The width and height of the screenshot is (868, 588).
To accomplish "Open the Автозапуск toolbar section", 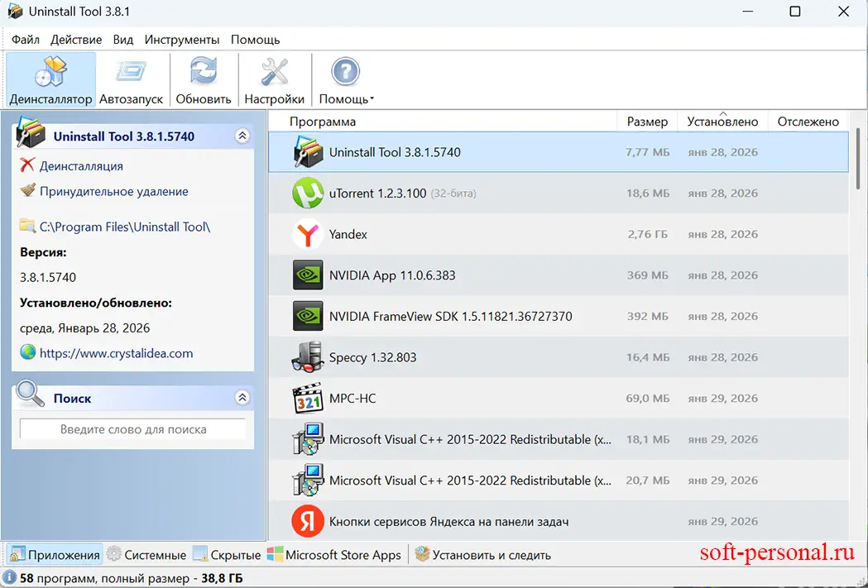I will [x=132, y=79].
